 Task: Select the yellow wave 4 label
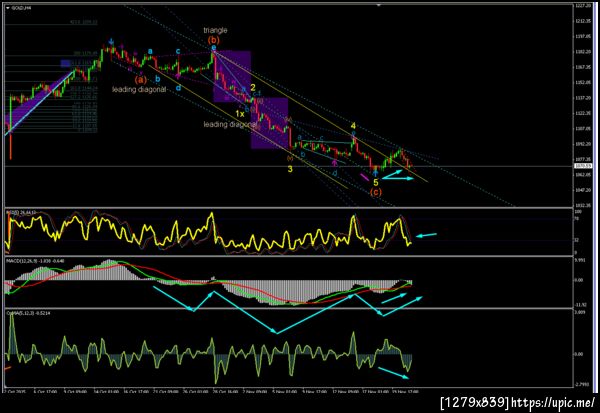pos(354,126)
